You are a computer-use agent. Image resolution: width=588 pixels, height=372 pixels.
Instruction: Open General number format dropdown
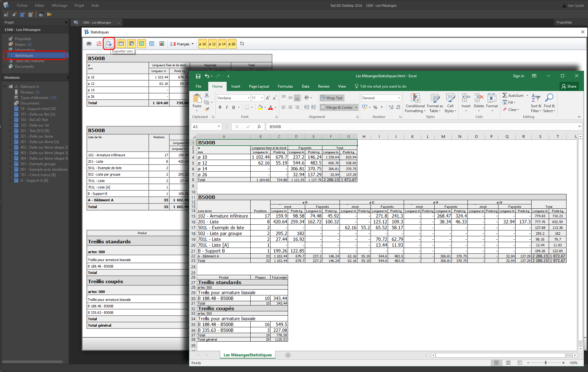coord(399,98)
